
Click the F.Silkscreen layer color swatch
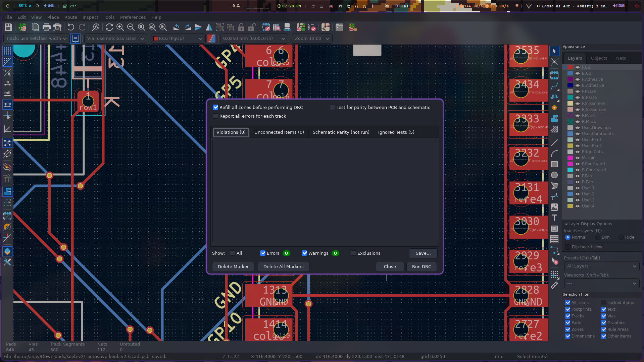tap(570, 104)
